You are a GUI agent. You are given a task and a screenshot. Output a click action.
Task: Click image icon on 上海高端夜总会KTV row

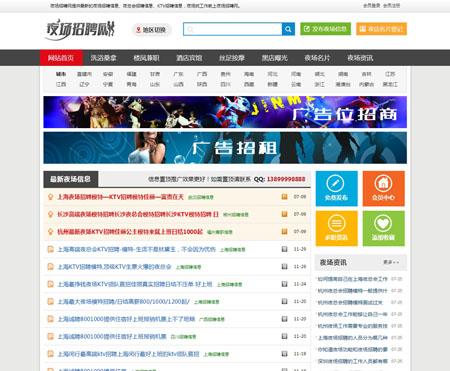[x=284, y=249]
